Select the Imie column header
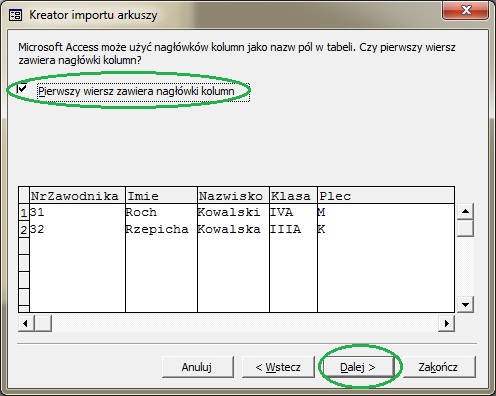 point(161,196)
